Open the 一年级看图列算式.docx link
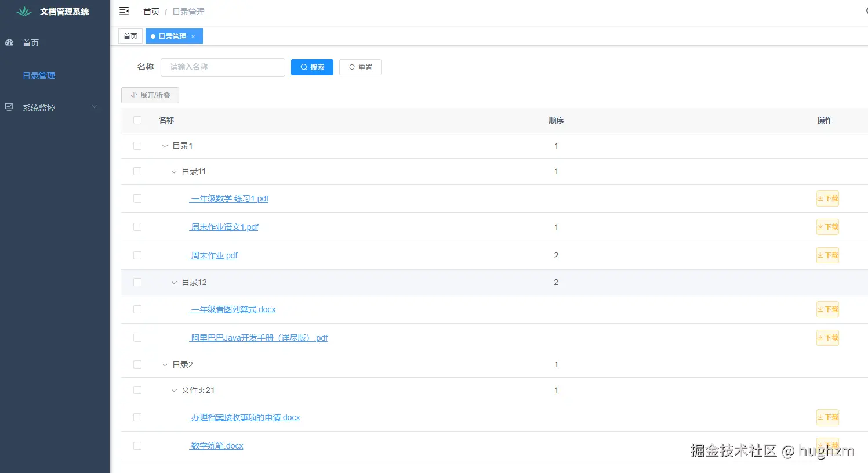The height and width of the screenshot is (473, 868). click(x=233, y=309)
